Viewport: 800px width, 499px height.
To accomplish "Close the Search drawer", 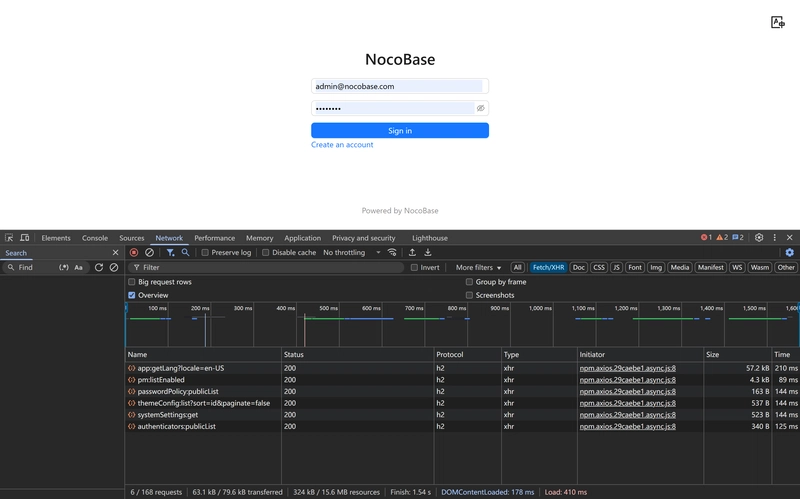I will (115, 253).
